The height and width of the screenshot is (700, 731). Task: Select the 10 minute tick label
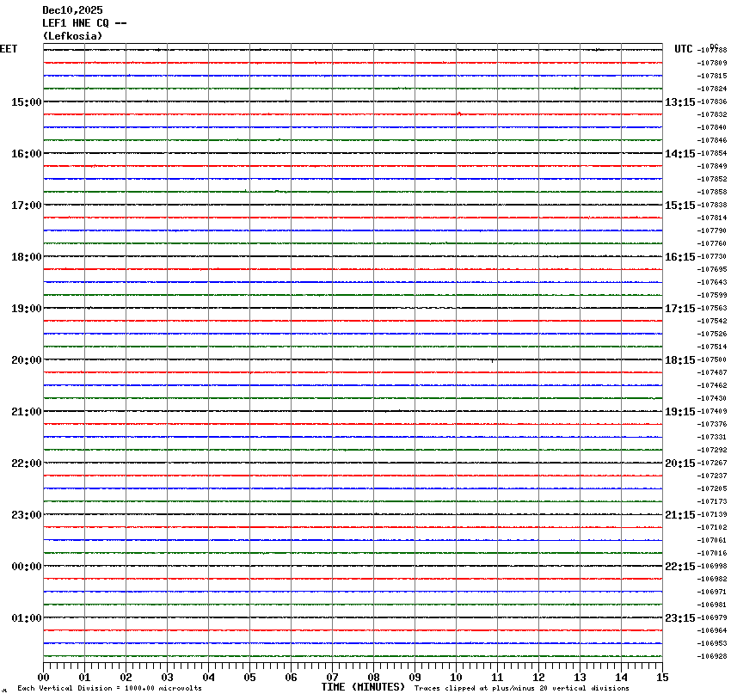click(x=456, y=678)
